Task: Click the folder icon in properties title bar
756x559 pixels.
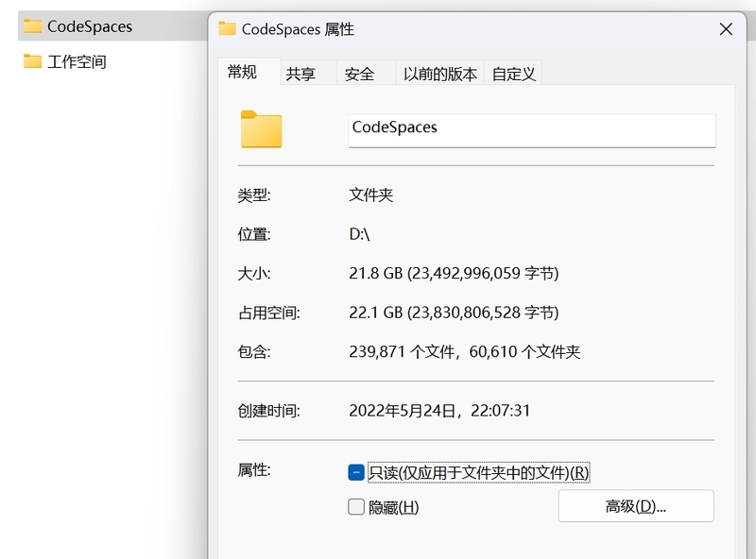Action: 227,28
